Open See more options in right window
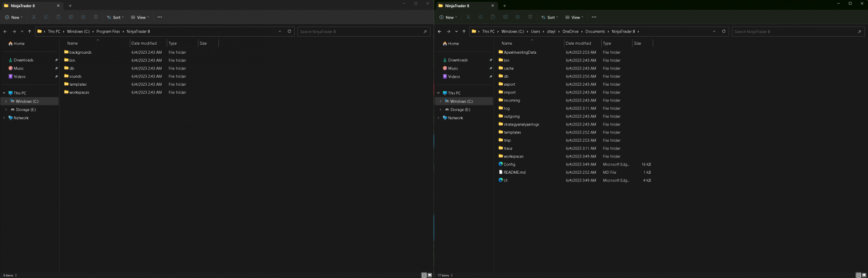Image resolution: width=868 pixels, height=278 pixels. point(594,17)
